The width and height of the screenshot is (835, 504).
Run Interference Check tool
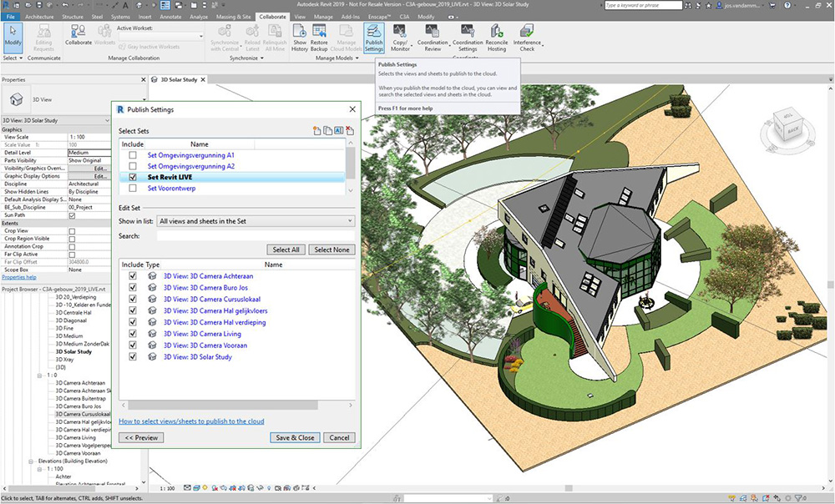point(527,38)
